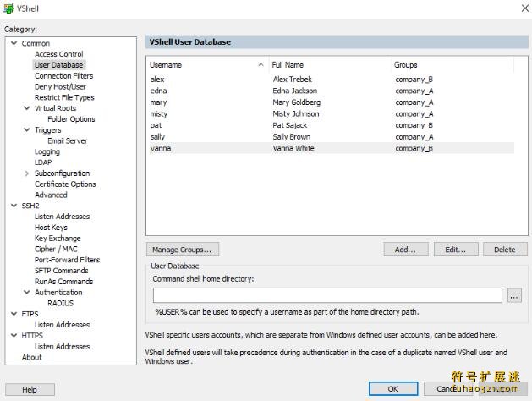This screenshot has width=532, height=401.
Task: Open Listen Addresses under SSH2
Action: (x=62, y=217)
